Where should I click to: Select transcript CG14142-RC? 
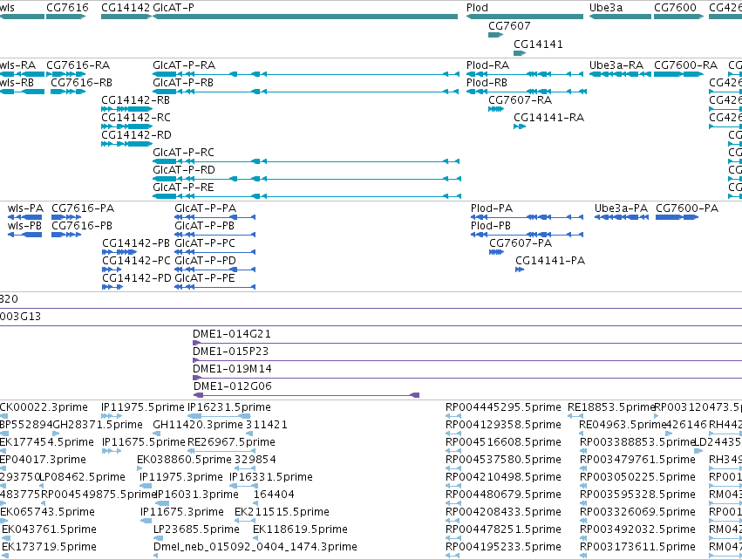tap(126, 126)
